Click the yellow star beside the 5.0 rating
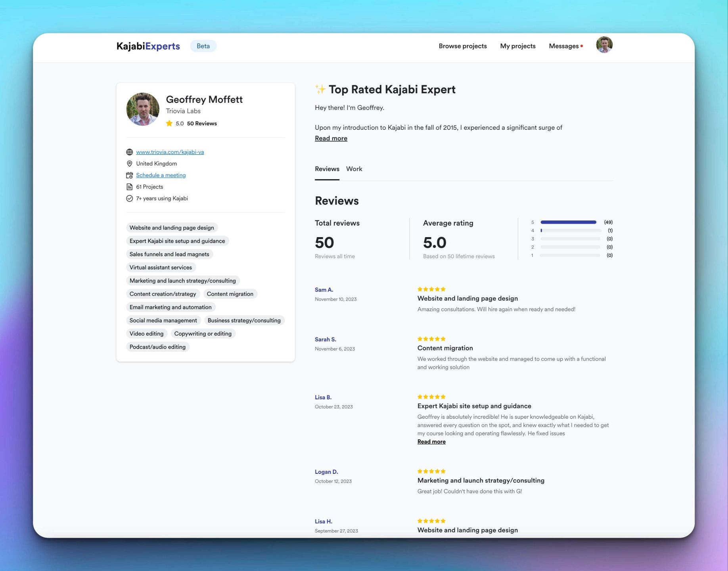 click(x=170, y=123)
